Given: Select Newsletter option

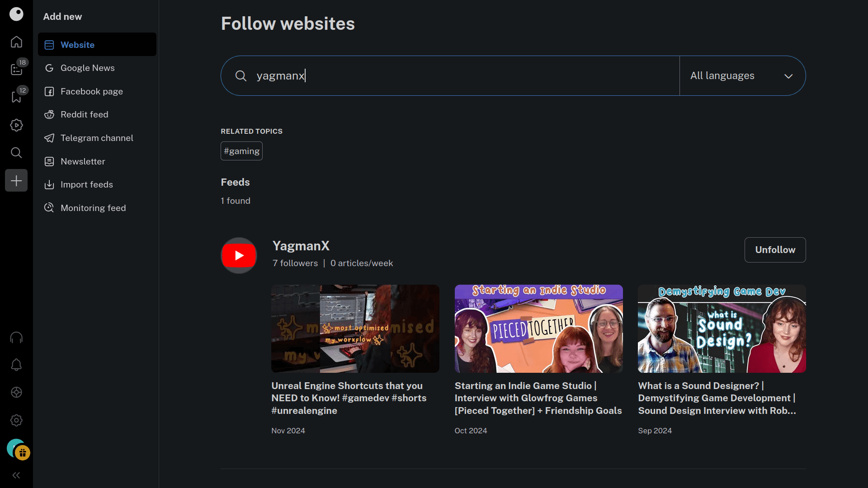Looking at the screenshot, I should click(97, 161).
